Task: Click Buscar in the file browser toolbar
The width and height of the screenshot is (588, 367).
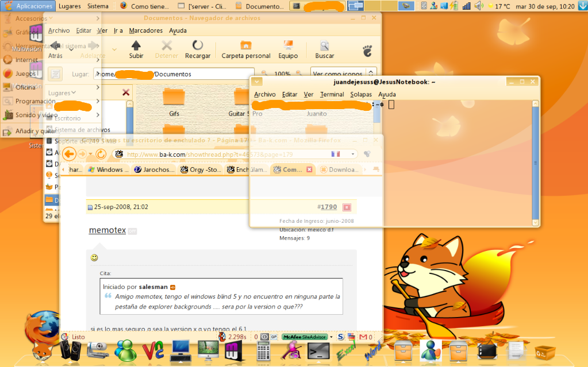Action: [x=324, y=50]
